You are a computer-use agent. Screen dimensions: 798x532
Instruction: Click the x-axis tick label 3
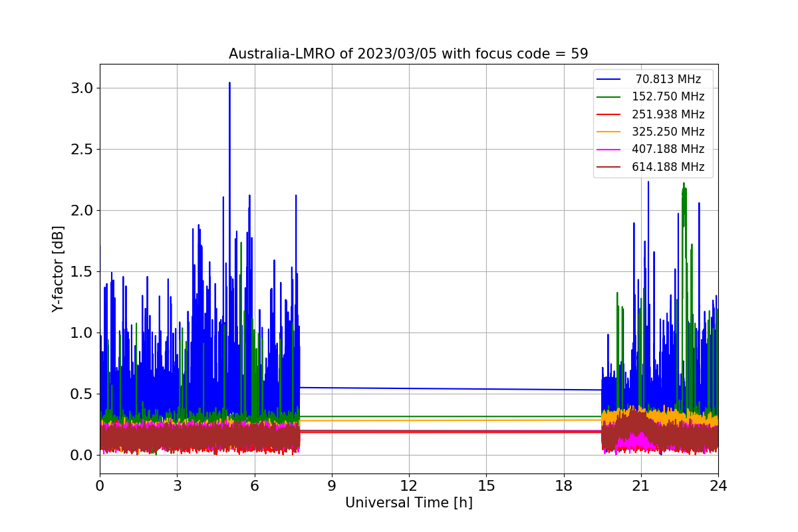(177, 486)
